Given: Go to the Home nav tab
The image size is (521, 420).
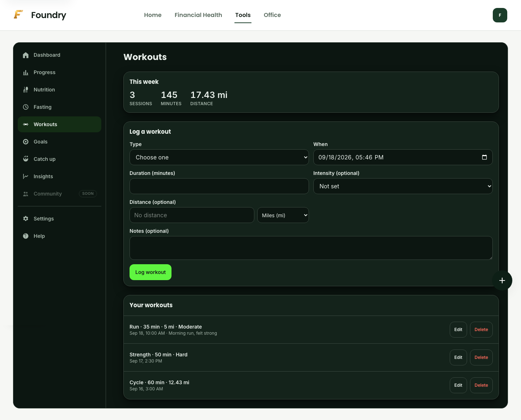Looking at the screenshot, I should point(153,15).
